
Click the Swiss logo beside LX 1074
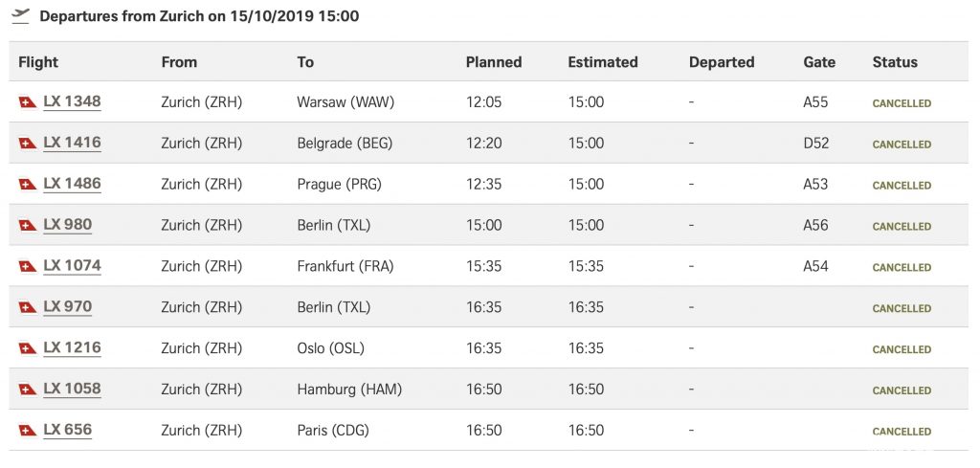(28, 266)
